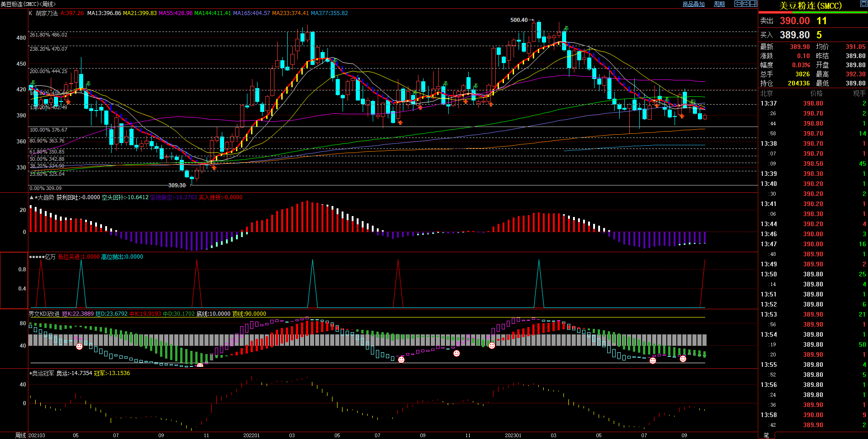The width and height of the screenshot is (868, 439).
Task: Click the right arrow navigation icon
Action: pos(746,4)
